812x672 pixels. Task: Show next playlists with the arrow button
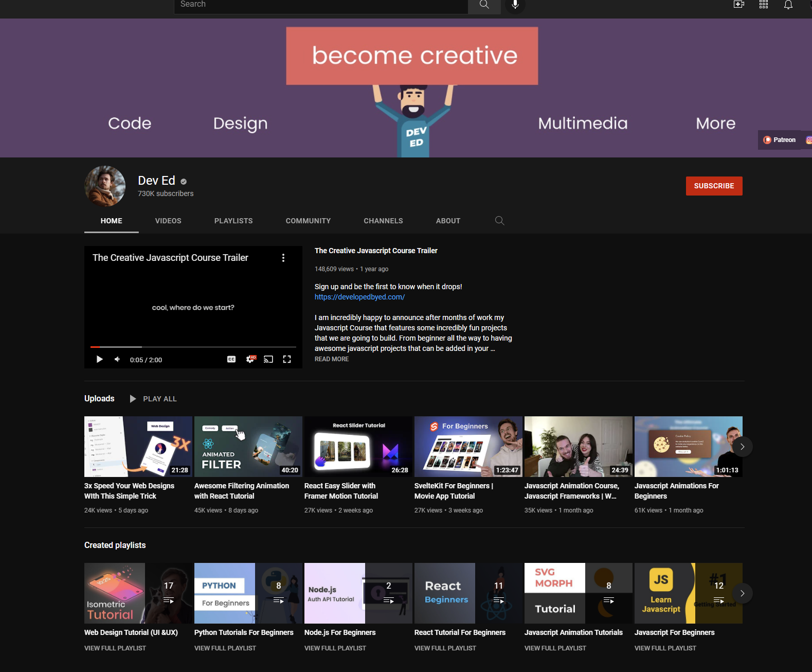pos(742,593)
